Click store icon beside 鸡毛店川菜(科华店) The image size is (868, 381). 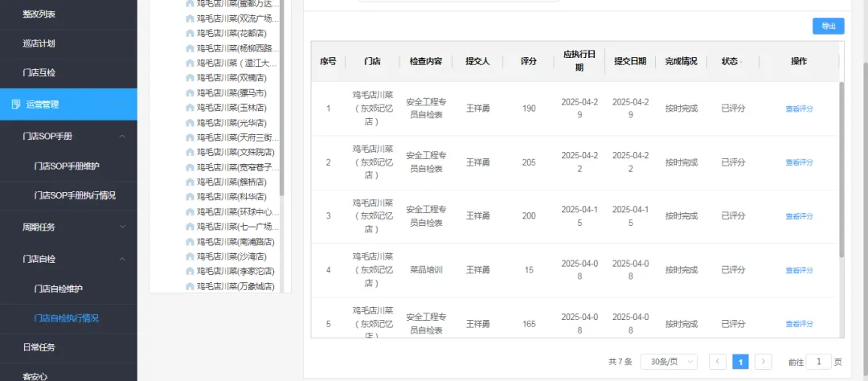point(190,197)
